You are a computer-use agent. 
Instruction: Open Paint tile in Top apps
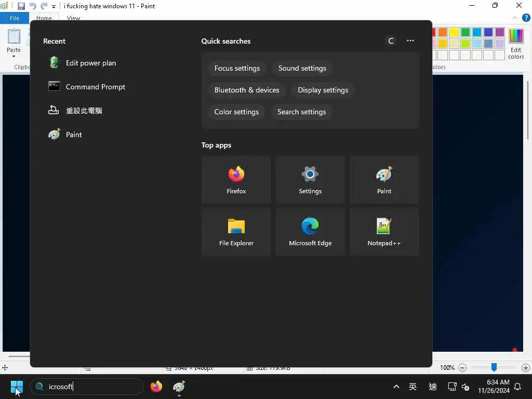click(384, 180)
